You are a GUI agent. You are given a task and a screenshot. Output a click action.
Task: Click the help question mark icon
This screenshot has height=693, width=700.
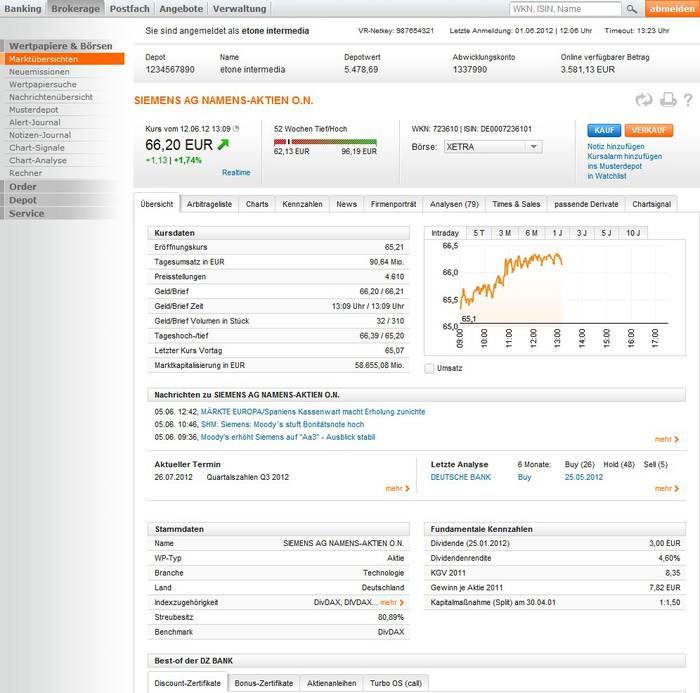pos(688,100)
